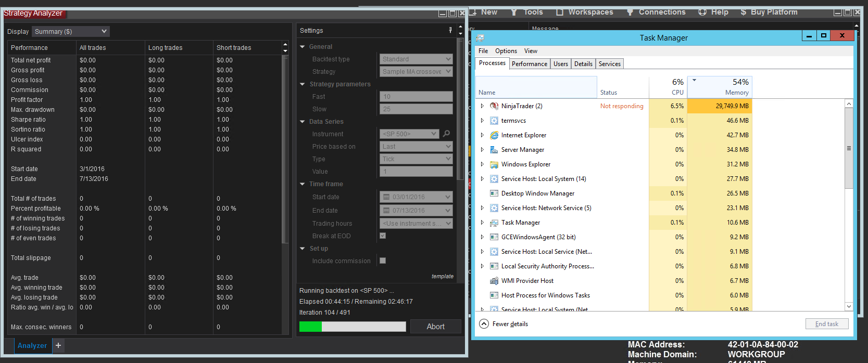Switch to the Performance tab
868x363 pixels.
click(x=530, y=64)
